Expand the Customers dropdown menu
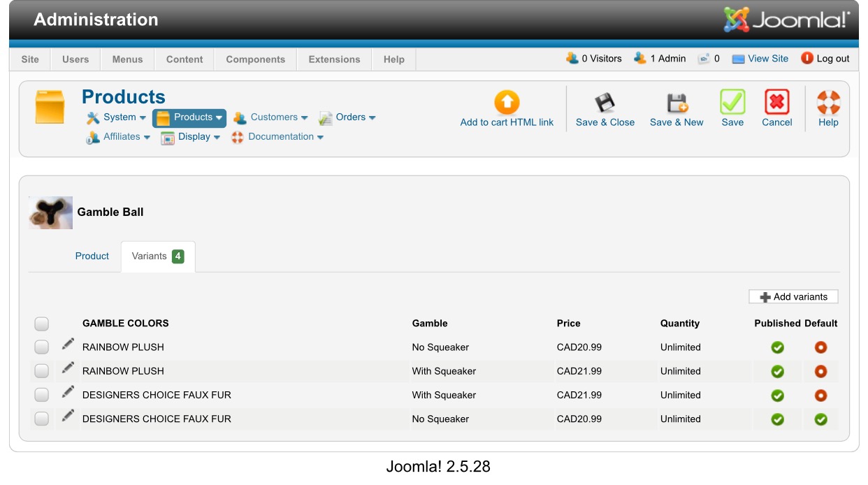Viewport: 868px width, 485px height. [270, 117]
